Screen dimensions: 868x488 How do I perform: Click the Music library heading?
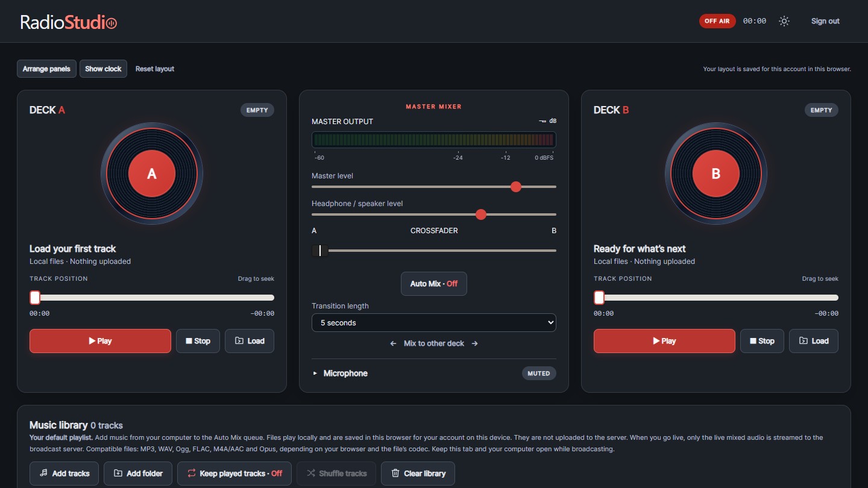click(76, 425)
